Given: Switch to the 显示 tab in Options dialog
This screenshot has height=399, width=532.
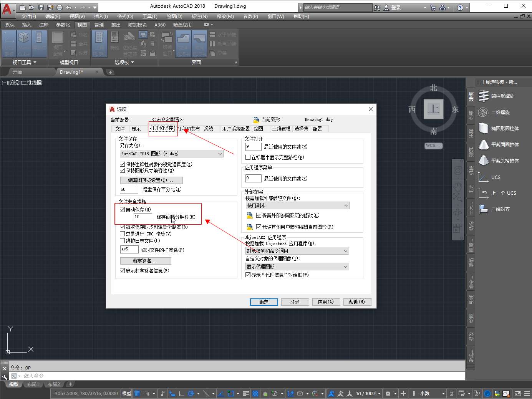Looking at the screenshot, I should (136, 129).
